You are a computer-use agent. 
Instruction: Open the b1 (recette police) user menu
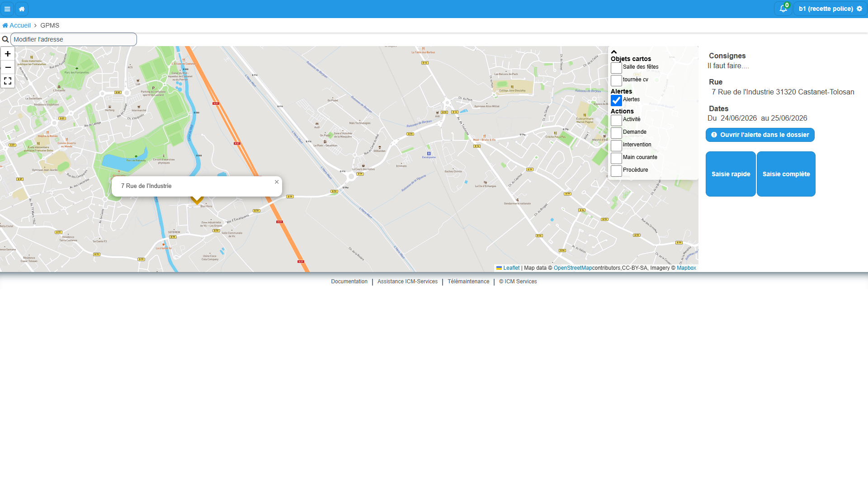[x=830, y=9]
